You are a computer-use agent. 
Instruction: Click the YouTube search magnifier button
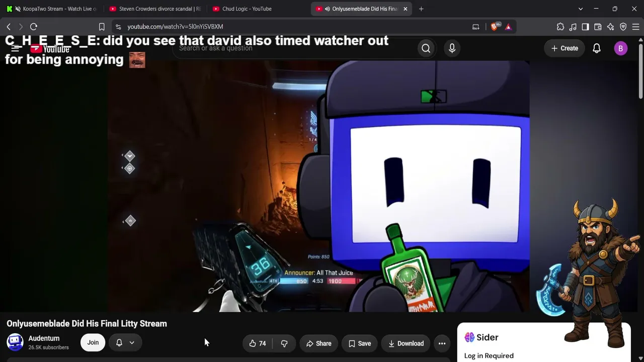point(426,48)
